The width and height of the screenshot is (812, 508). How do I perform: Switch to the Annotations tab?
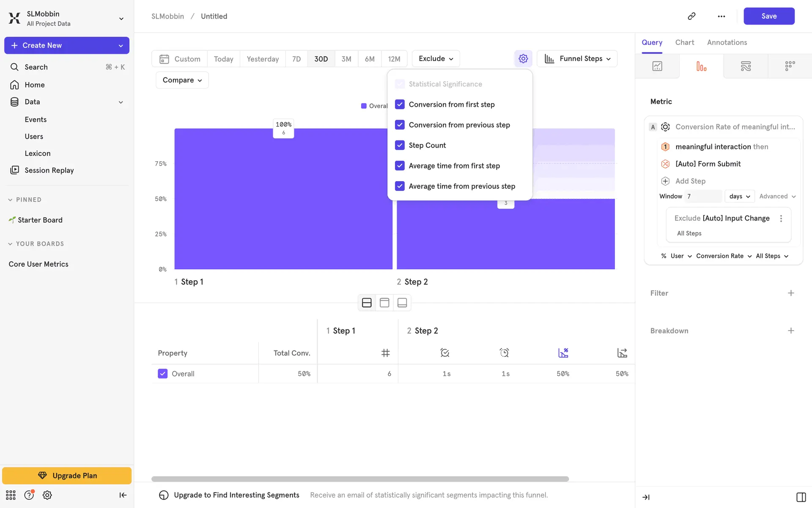(x=727, y=42)
